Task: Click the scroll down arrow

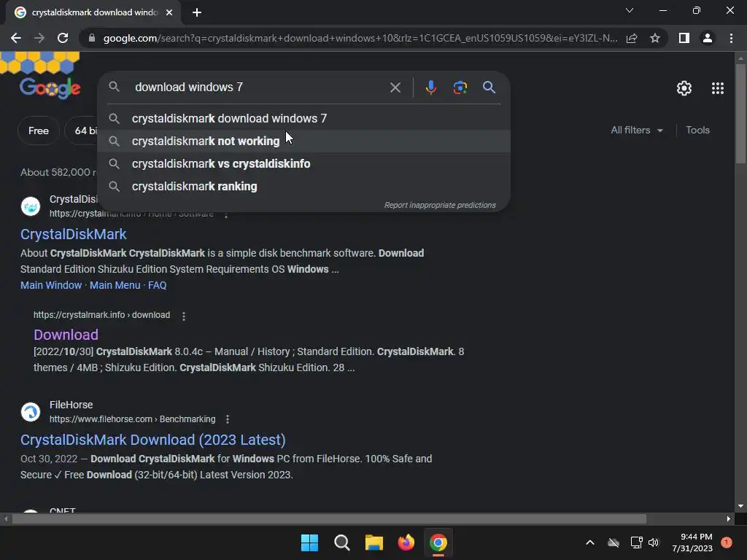Action: pos(740,506)
